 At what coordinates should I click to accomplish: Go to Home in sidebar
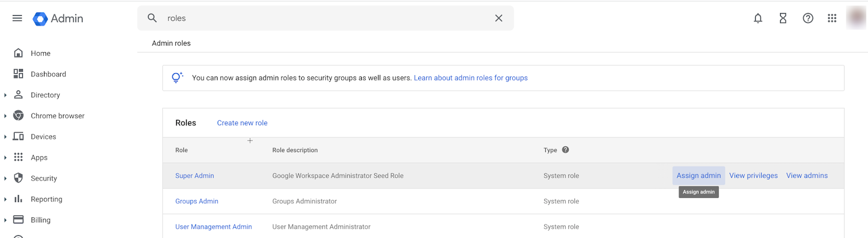coord(41,53)
